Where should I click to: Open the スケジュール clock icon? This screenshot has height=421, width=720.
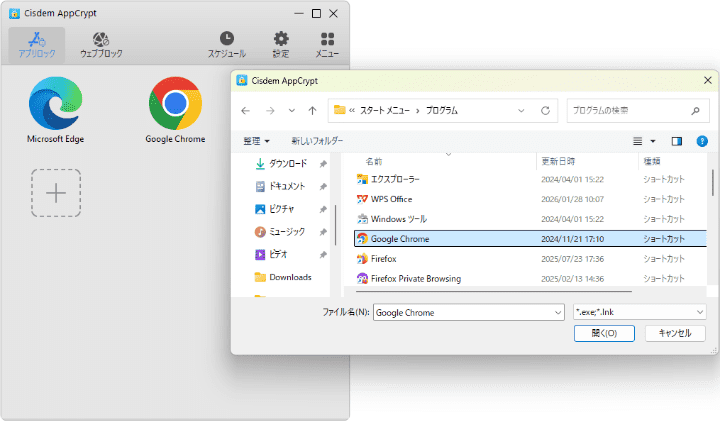pos(227,44)
